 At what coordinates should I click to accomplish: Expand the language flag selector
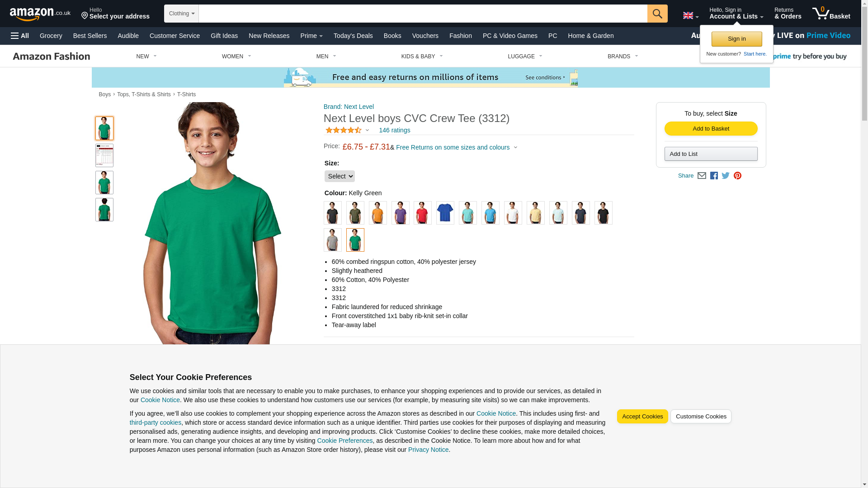[690, 16]
